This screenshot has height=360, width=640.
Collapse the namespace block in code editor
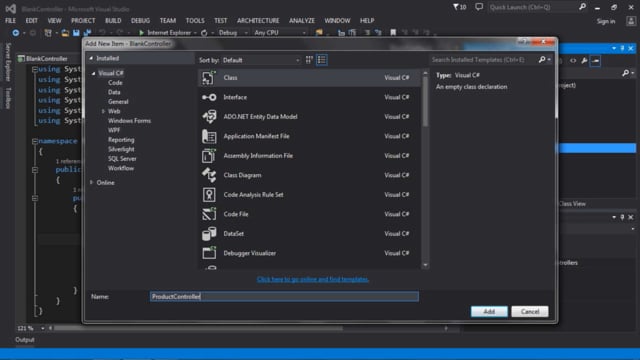tap(35, 141)
